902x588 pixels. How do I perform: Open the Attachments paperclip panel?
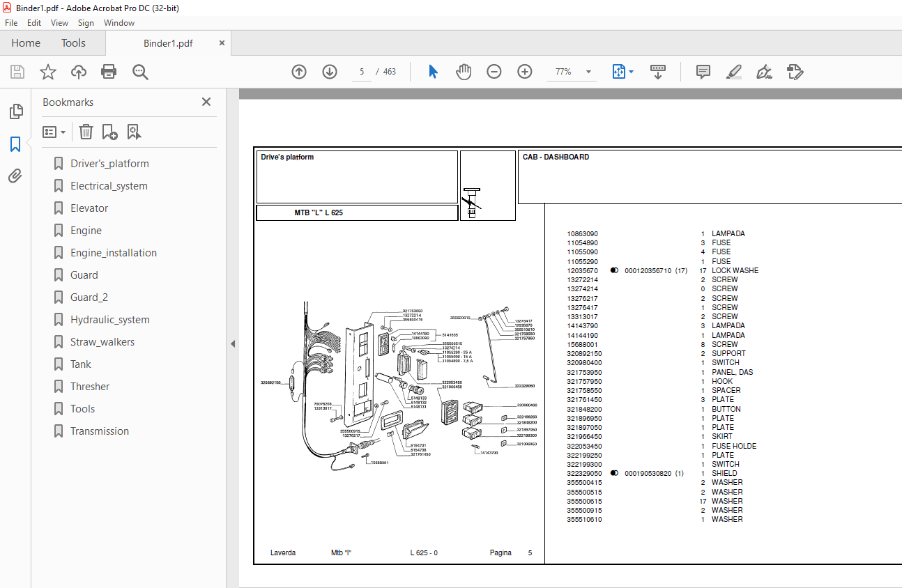pos(15,176)
